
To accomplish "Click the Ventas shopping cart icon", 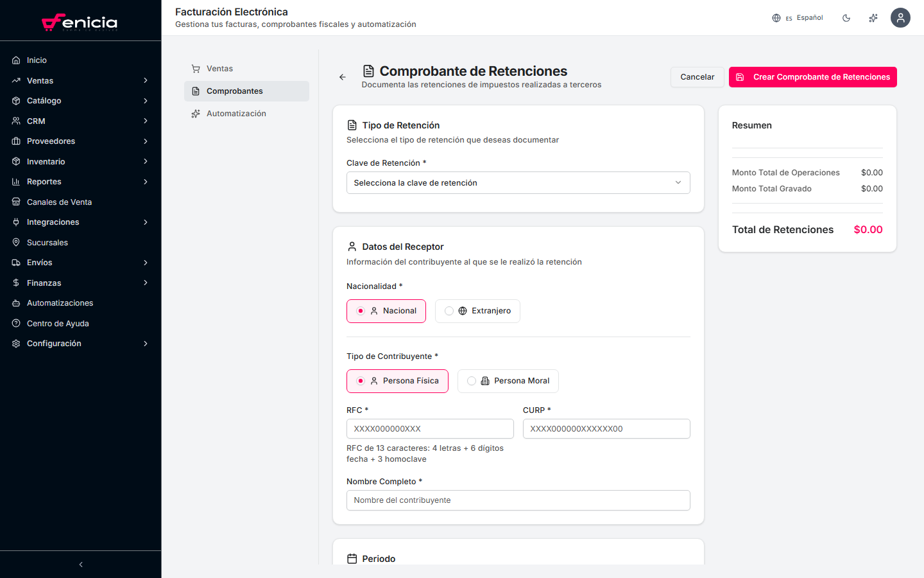I will point(194,68).
